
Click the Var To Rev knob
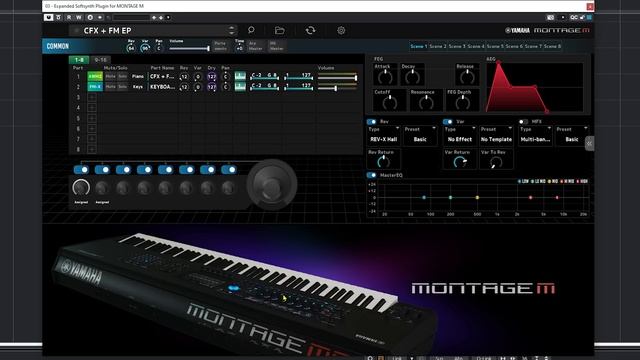click(496, 162)
